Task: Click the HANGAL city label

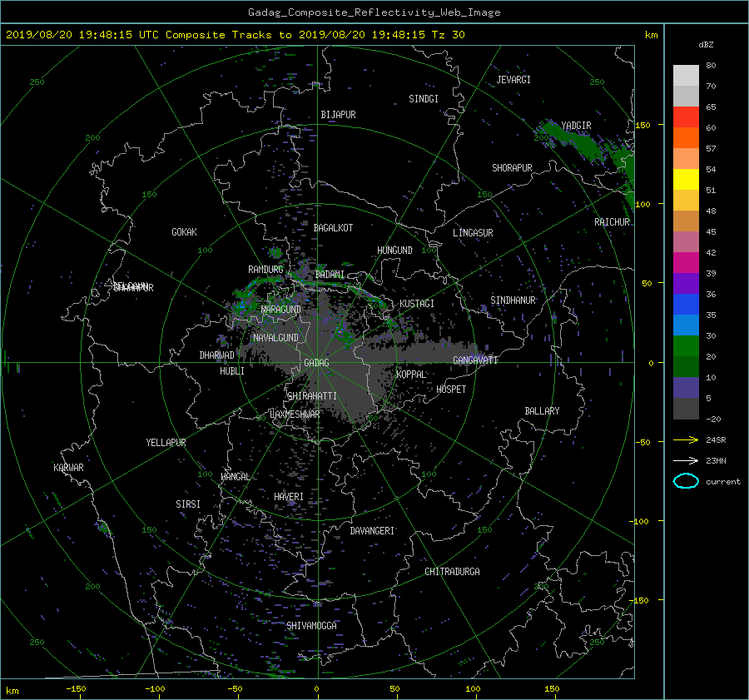Action: [x=235, y=477]
